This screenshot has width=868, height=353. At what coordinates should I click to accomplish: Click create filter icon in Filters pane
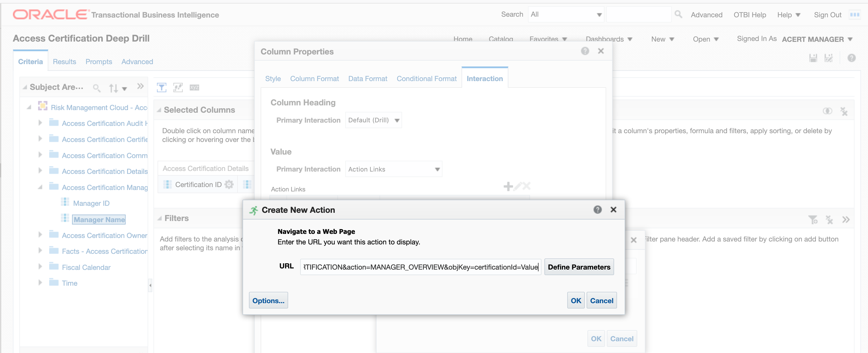tap(813, 220)
